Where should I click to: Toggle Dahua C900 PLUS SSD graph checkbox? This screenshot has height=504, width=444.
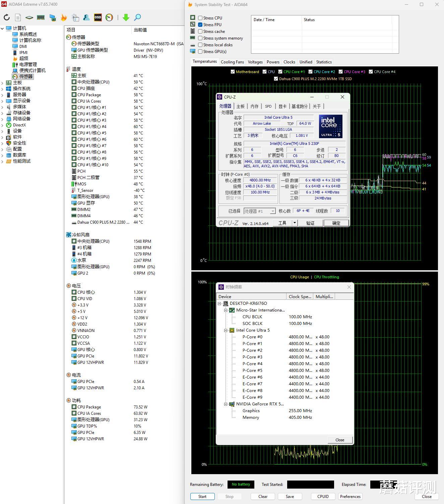point(276,79)
